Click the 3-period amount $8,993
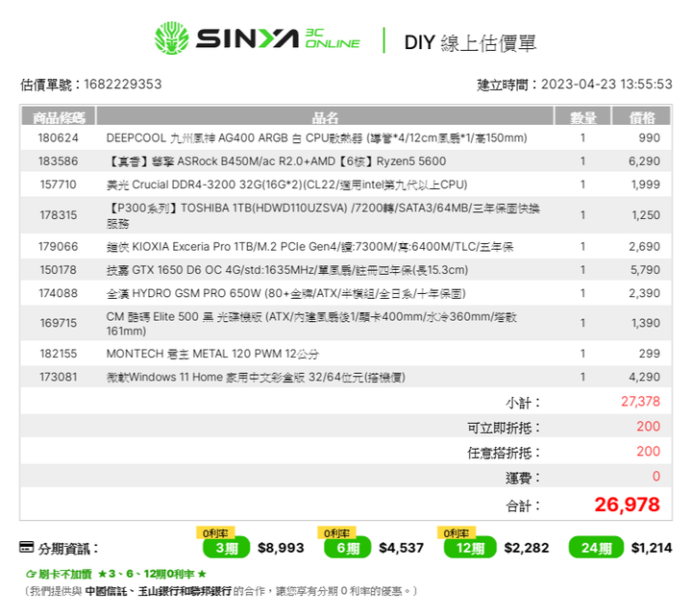692x616 pixels. [281, 548]
